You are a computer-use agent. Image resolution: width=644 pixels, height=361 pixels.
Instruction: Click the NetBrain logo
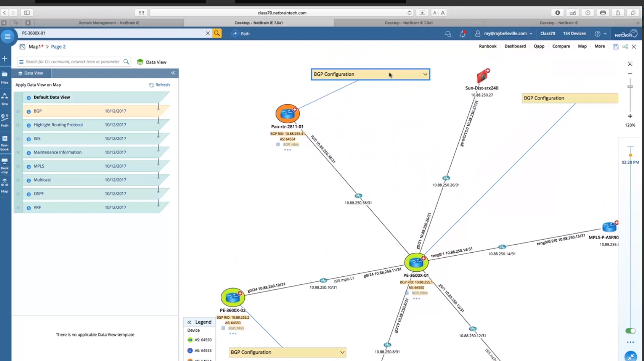(x=626, y=34)
